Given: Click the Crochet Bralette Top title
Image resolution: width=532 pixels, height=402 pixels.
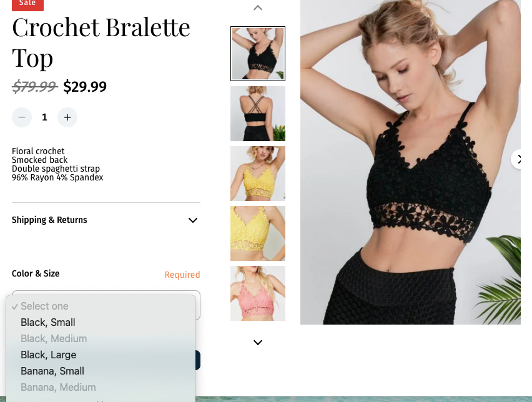Looking at the screenshot, I should [101, 42].
